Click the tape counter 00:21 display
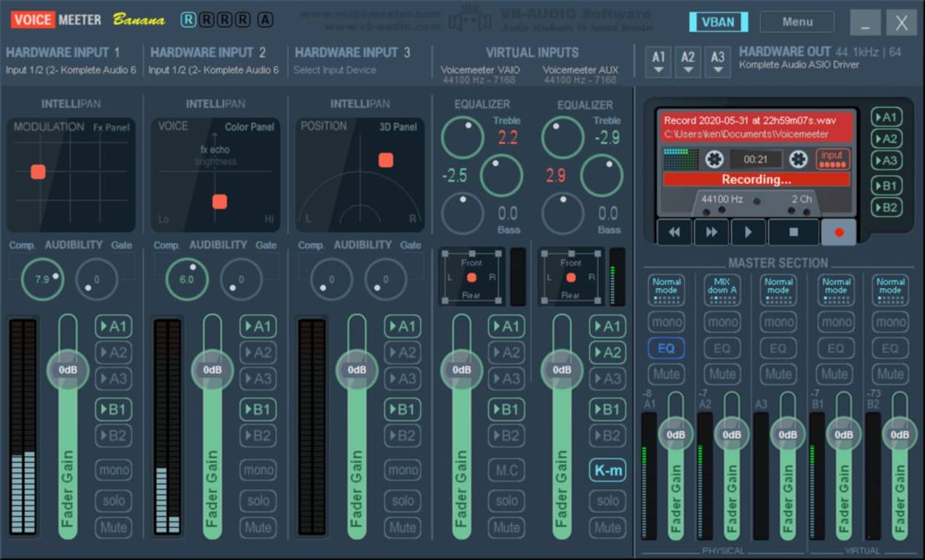The image size is (925, 560). click(x=754, y=158)
